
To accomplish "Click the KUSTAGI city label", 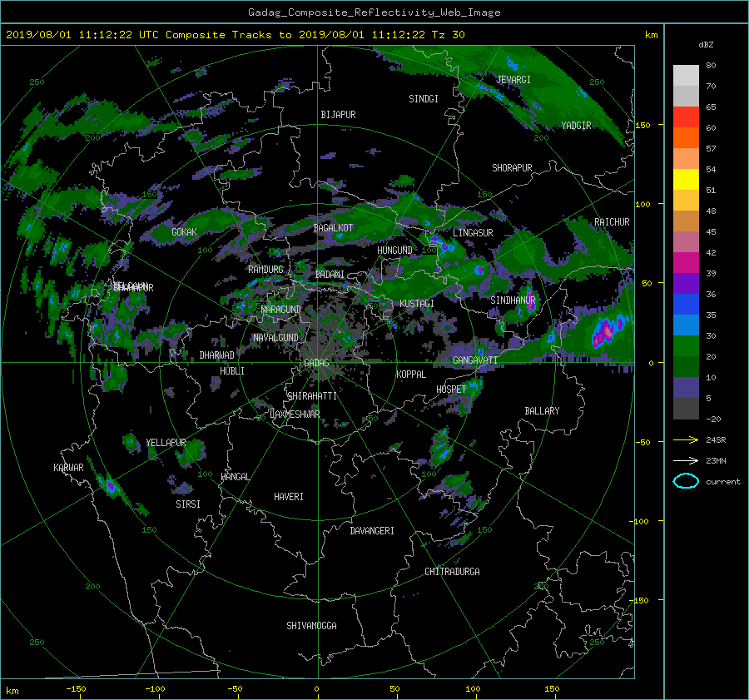I will 417,304.
